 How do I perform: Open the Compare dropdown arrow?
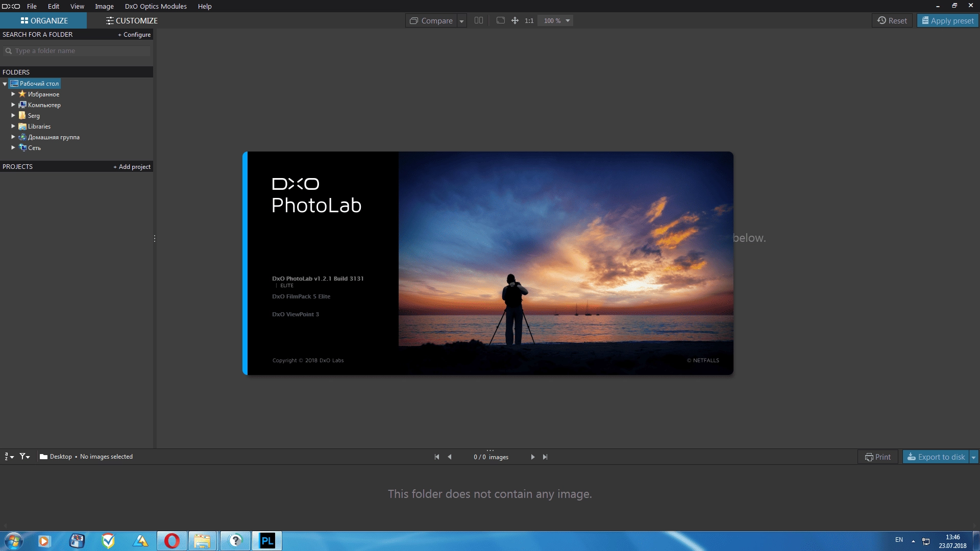pyautogui.click(x=461, y=21)
